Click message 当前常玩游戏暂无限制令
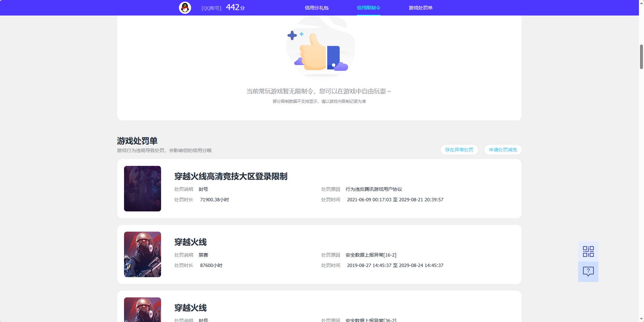 click(x=319, y=91)
